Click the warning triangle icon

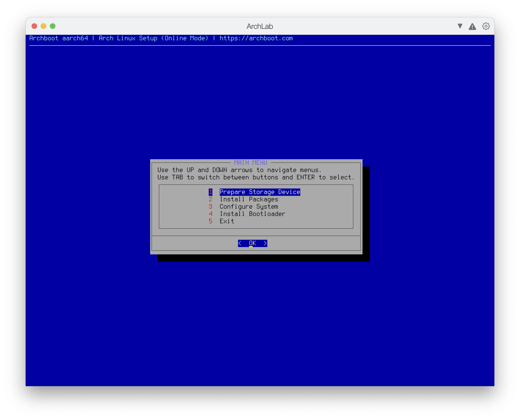click(x=472, y=27)
